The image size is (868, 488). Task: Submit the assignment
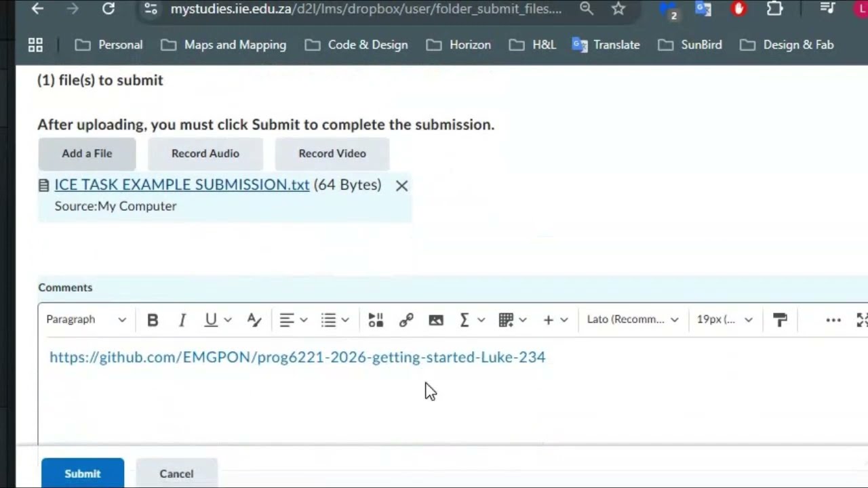[x=83, y=473]
